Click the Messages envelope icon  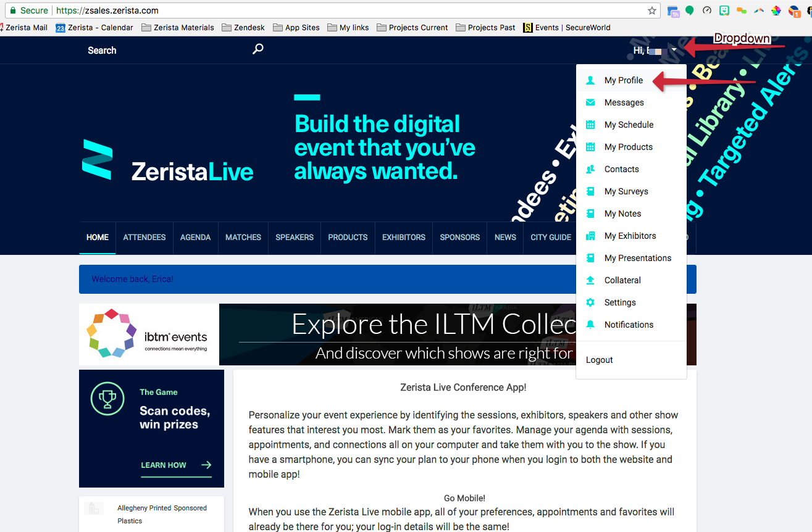[x=590, y=102]
